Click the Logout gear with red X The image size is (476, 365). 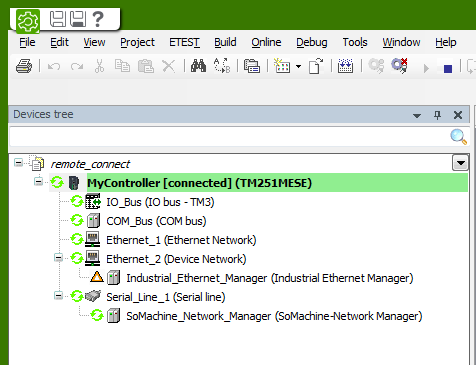pyautogui.click(x=399, y=66)
